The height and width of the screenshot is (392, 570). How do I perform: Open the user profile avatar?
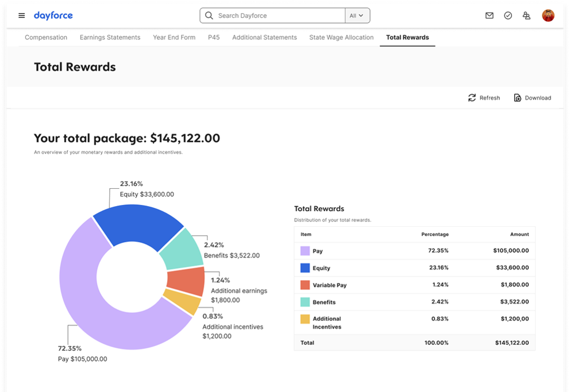(x=548, y=15)
